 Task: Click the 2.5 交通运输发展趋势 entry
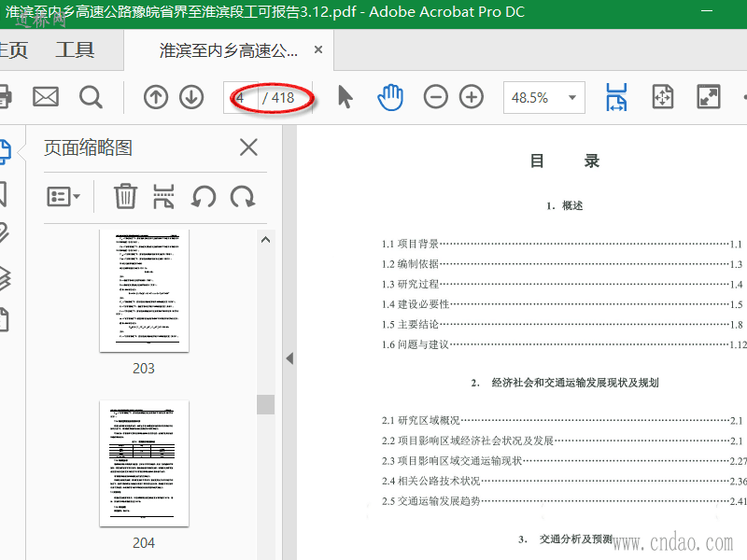564,501
